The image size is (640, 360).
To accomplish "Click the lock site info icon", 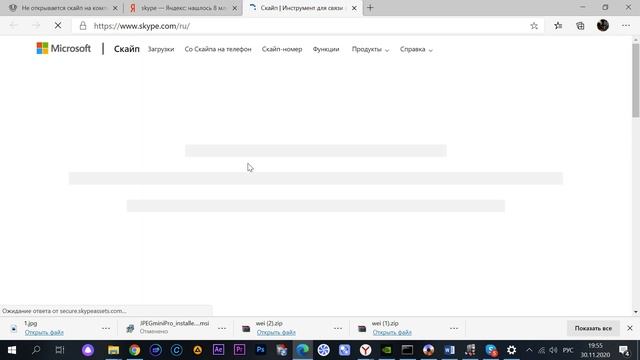I will click(83, 26).
